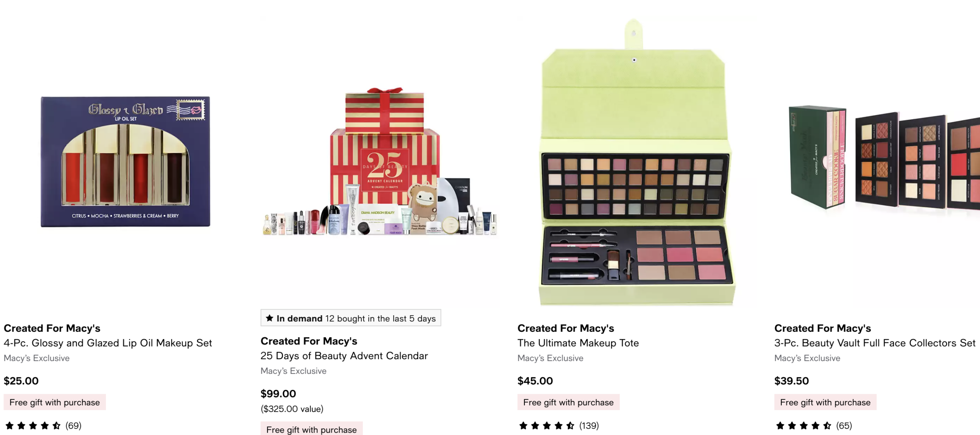Click the In demand 12 bought badge
Viewport: 980px width, 435px height.
click(351, 318)
